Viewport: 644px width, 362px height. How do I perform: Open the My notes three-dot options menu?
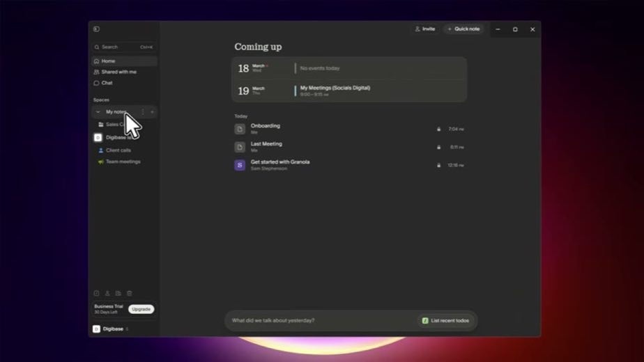click(x=143, y=111)
